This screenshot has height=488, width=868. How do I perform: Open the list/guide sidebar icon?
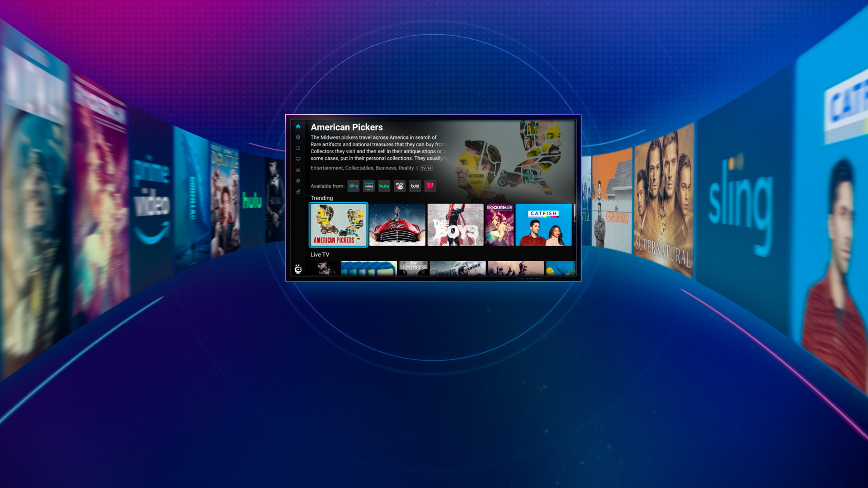coord(298,148)
